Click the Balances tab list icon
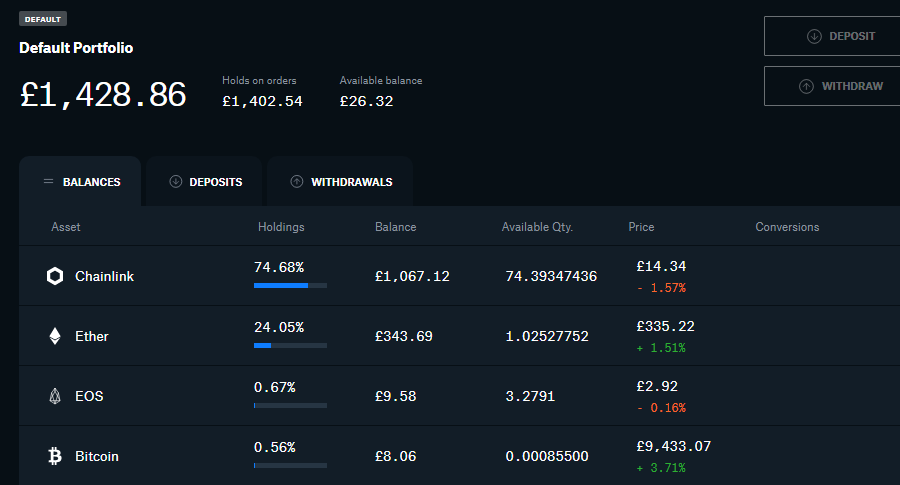This screenshot has width=900, height=485. (48, 181)
